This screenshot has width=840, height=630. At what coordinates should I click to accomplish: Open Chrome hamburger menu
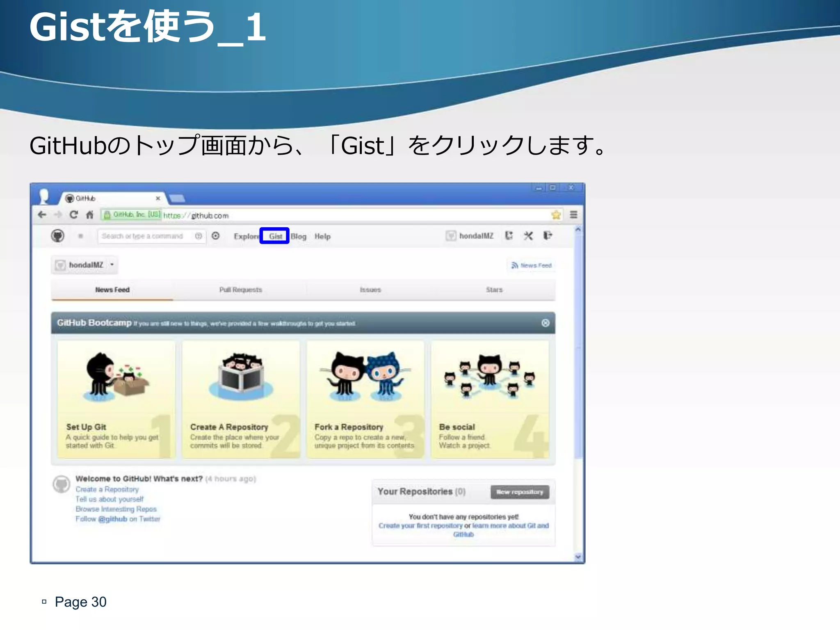(573, 215)
